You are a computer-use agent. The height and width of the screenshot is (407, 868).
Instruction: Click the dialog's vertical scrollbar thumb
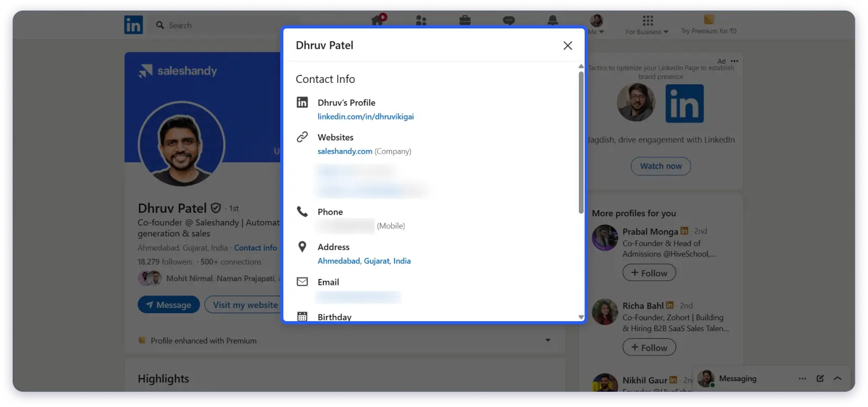tap(581, 142)
